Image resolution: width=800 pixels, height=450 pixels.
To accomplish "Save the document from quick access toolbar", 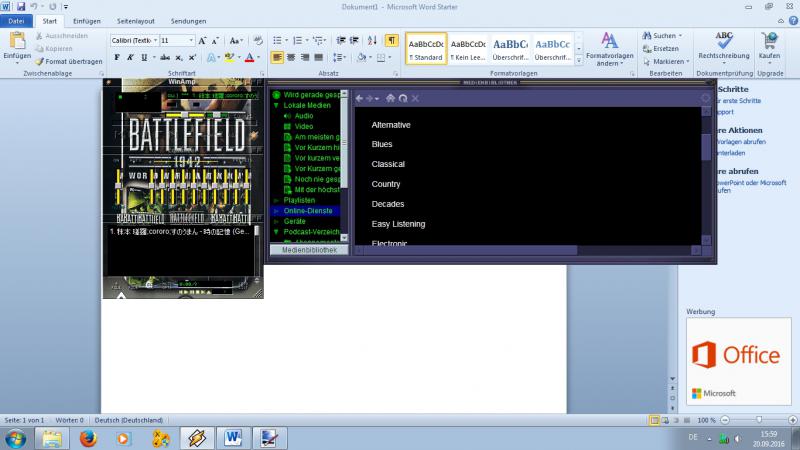I will 21,7.
